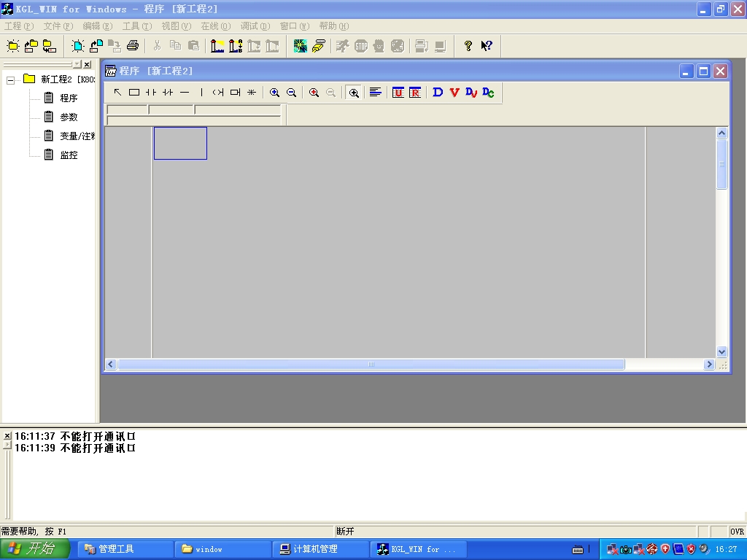The width and height of the screenshot is (747, 560).
Task: Click the red zoom in magnifier
Action: tap(314, 93)
